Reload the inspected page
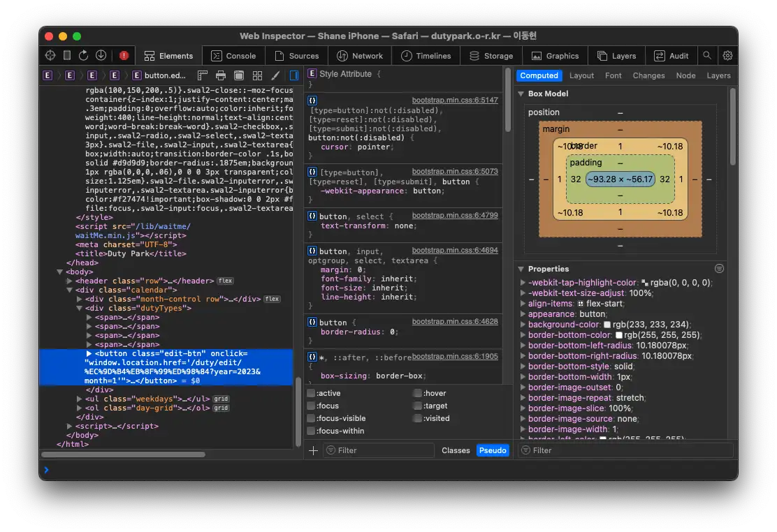Screen dimensions: 777x532 (83, 55)
